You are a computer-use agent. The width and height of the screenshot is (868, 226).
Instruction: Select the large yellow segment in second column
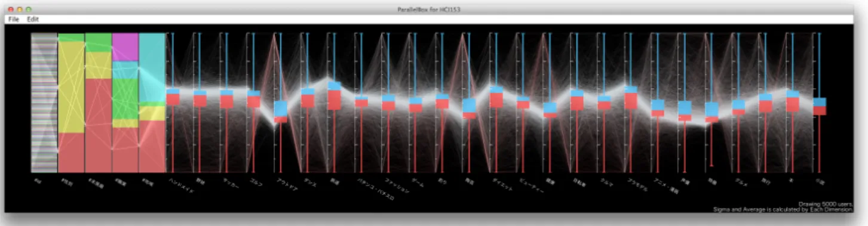click(71, 87)
